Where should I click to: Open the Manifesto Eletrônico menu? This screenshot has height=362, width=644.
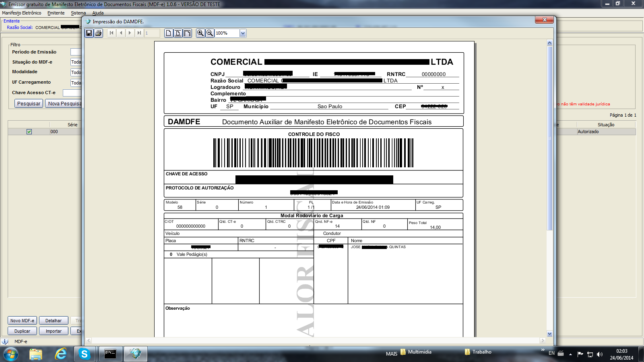pyautogui.click(x=22, y=13)
